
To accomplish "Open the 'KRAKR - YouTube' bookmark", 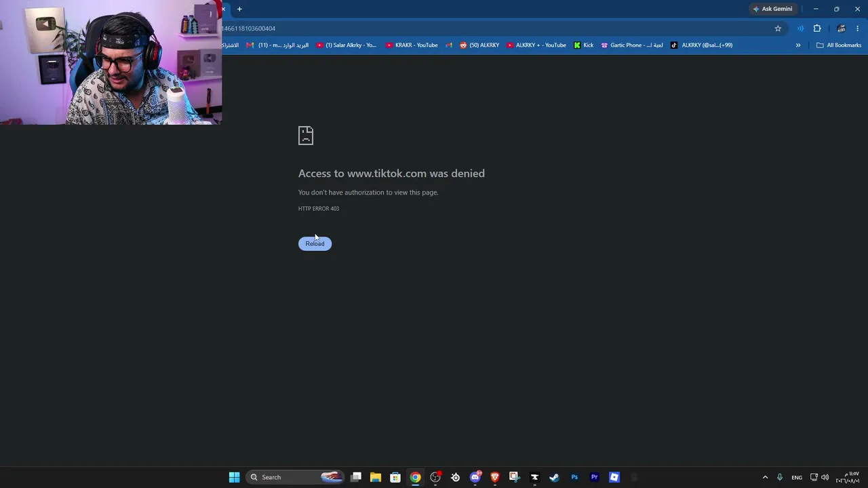I will point(412,45).
